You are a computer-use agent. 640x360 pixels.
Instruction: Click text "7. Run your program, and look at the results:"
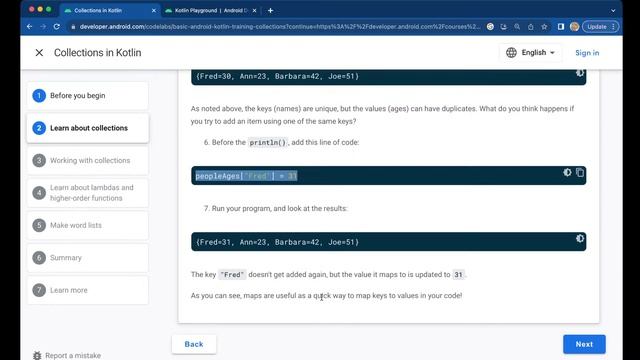[276, 208]
